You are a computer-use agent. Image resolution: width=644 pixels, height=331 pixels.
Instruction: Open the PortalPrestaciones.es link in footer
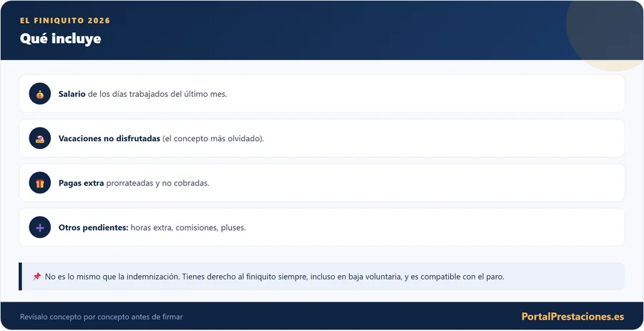click(x=572, y=317)
